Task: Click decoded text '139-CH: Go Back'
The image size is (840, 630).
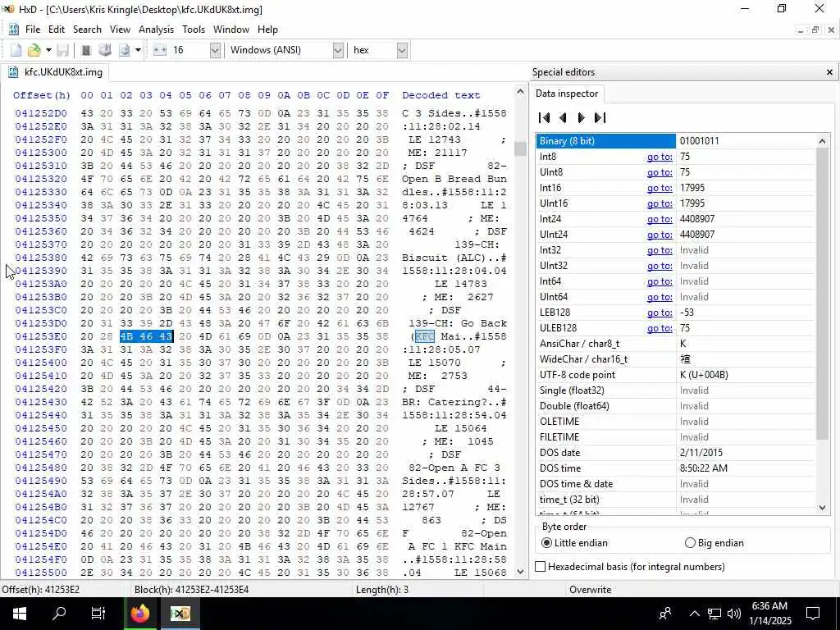Action: coord(458,323)
